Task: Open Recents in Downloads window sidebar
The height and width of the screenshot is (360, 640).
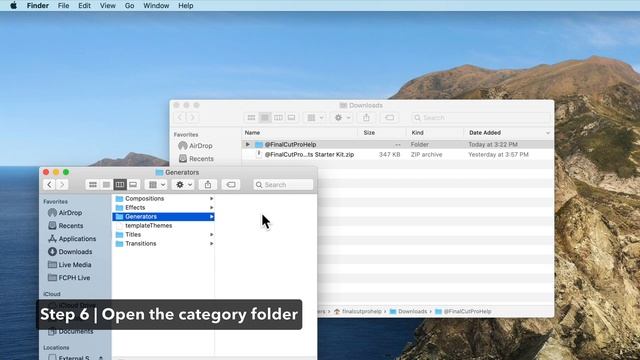Action: 196,159
